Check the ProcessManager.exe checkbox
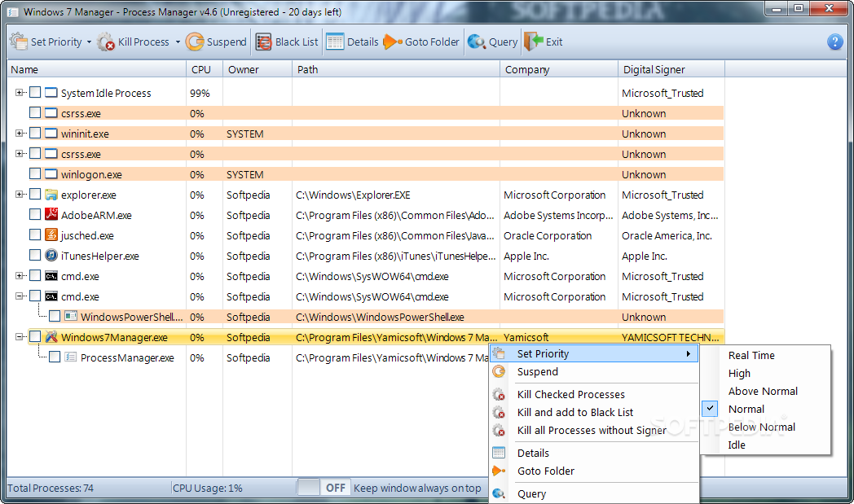This screenshot has height=504, width=854. point(55,357)
